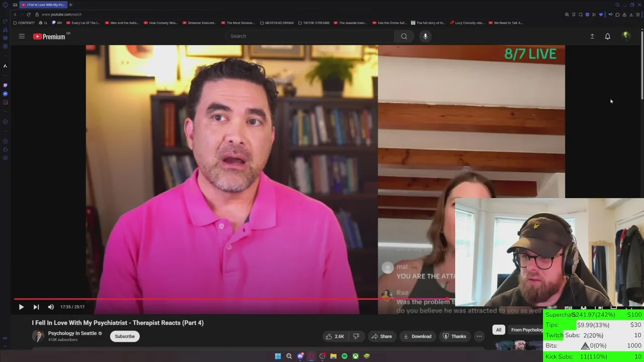Download the video
This screenshot has height=362, width=644.
[417, 336]
